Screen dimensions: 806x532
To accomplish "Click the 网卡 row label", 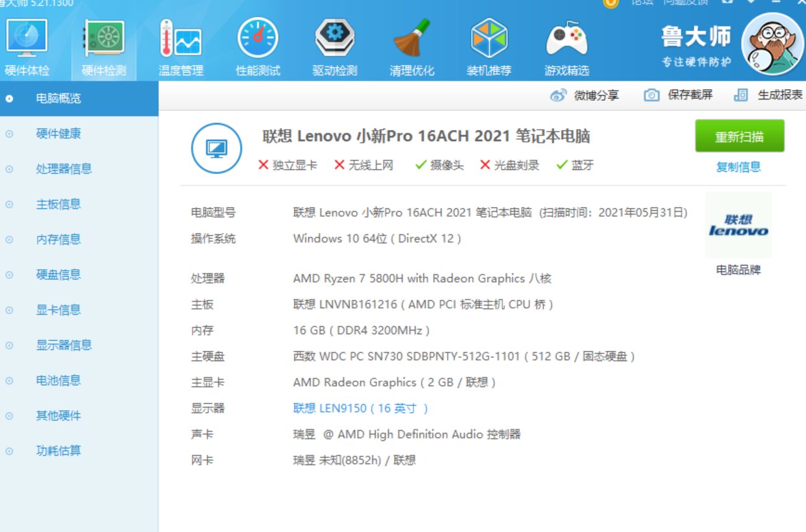I will [x=202, y=460].
